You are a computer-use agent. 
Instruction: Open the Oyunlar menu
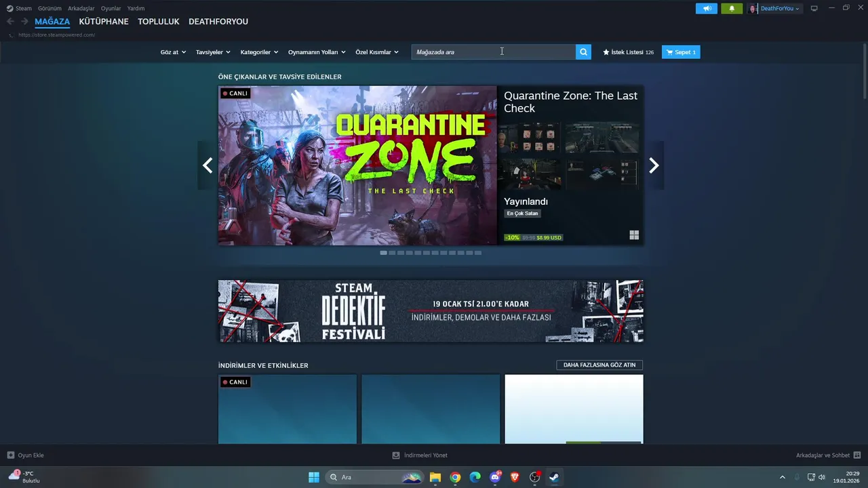pyautogui.click(x=111, y=9)
